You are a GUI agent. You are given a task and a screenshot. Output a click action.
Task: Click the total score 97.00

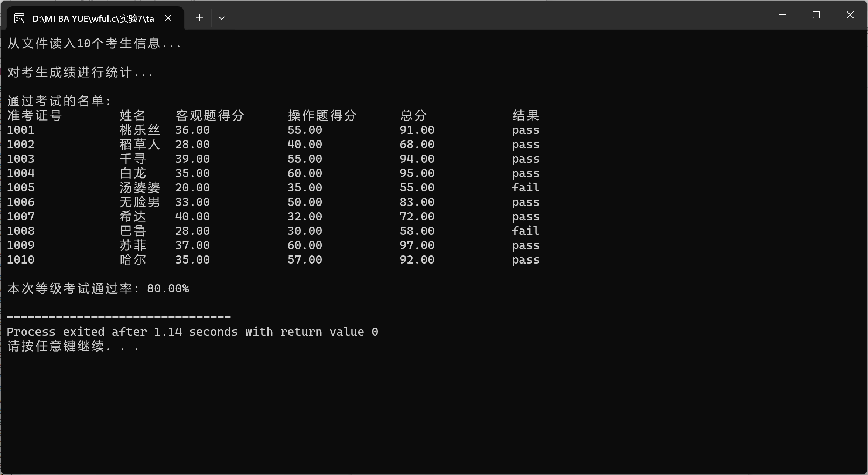pyautogui.click(x=417, y=245)
